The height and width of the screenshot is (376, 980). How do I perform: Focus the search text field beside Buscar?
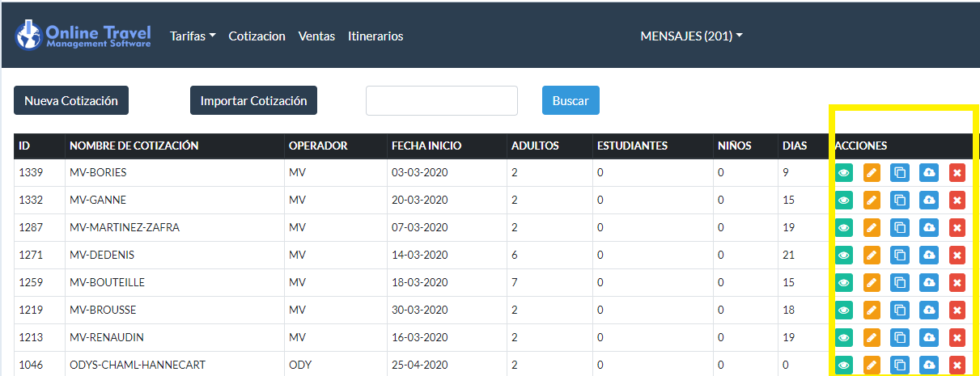(441, 101)
